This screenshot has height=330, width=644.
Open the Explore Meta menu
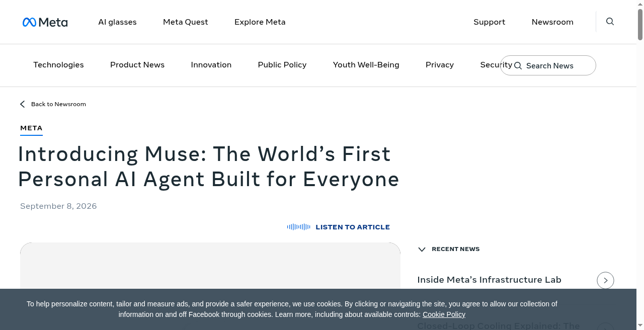click(x=260, y=22)
